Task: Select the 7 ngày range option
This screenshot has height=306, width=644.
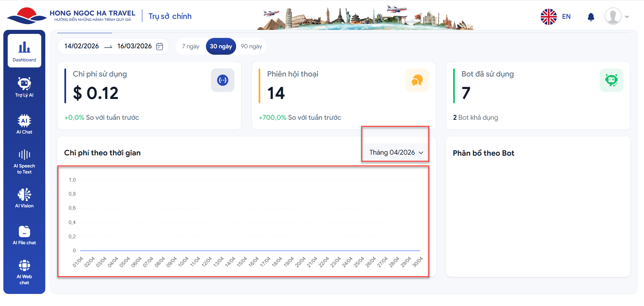Action: 191,46
